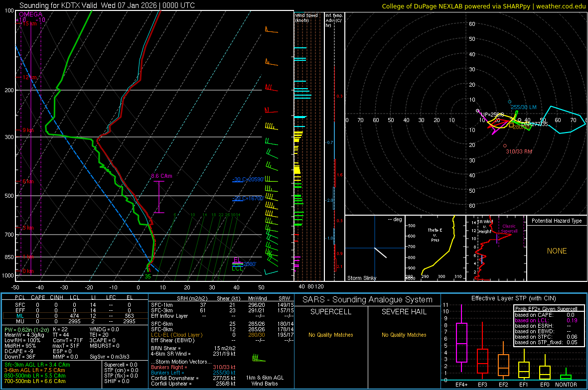The height and width of the screenshot is (390, 588).
Task: Click the Potential Hazard Type header
Action: [557, 221]
